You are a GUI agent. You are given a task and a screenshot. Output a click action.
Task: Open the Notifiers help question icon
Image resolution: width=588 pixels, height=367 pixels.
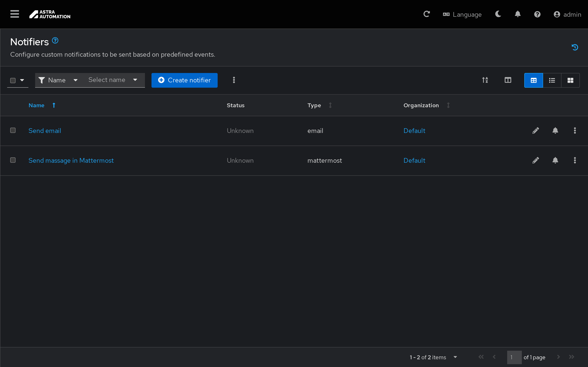[x=55, y=41]
